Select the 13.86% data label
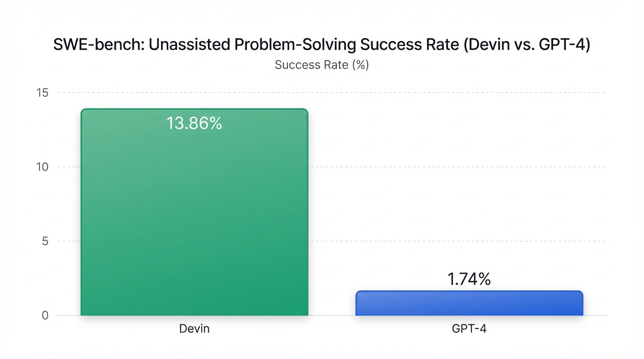The height and width of the screenshot is (359, 644). click(194, 123)
